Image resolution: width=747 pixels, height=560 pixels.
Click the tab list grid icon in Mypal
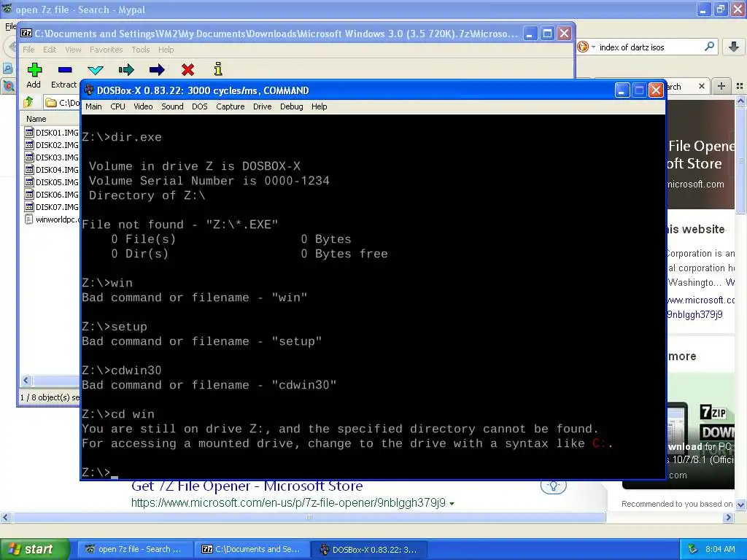[740, 86]
